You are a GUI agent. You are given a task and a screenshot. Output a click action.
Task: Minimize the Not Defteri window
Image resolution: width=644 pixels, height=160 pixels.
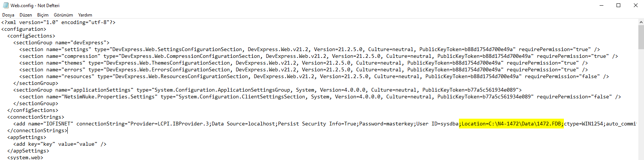point(601,5)
